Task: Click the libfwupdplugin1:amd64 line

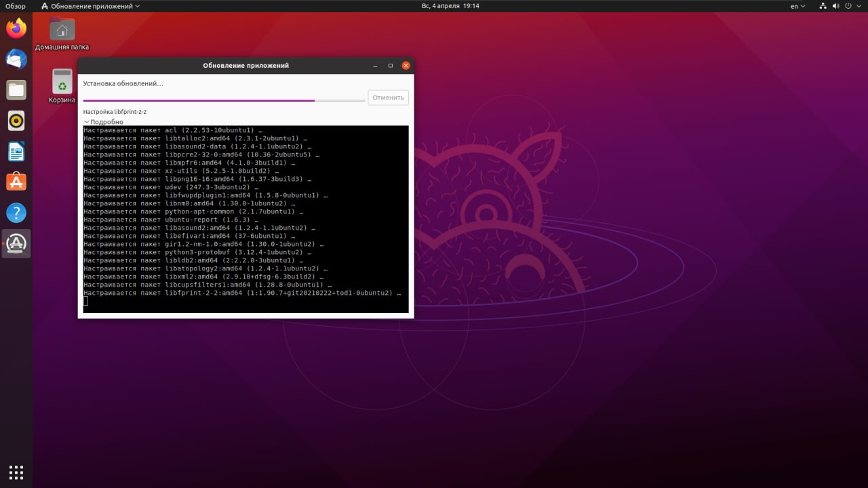Action: 205,195
